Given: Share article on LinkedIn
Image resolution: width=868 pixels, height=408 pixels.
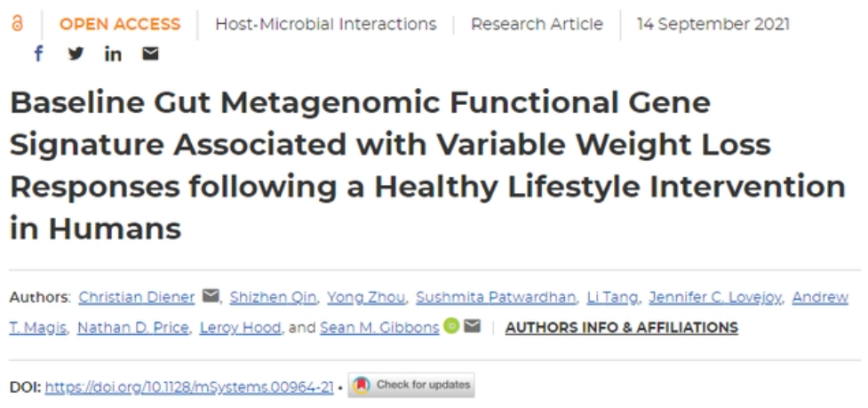Looking at the screenshot, I should pos(113,54).
